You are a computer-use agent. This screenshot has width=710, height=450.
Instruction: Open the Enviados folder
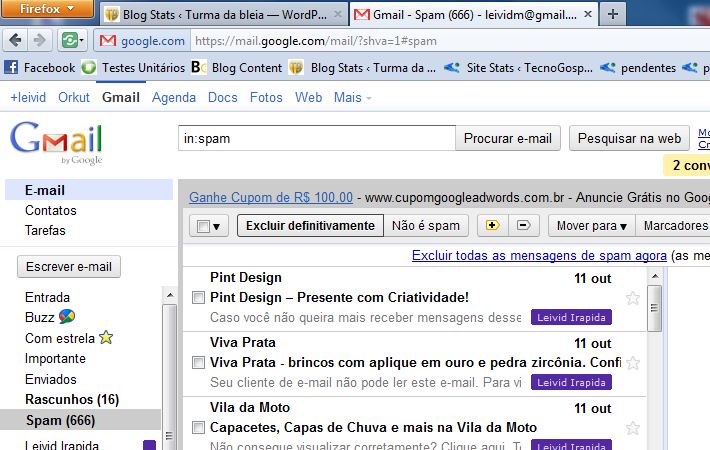51,379
